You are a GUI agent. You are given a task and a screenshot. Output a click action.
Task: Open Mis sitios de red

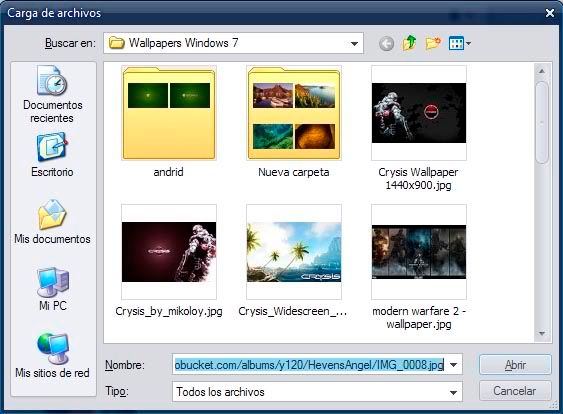click(52, 355)
